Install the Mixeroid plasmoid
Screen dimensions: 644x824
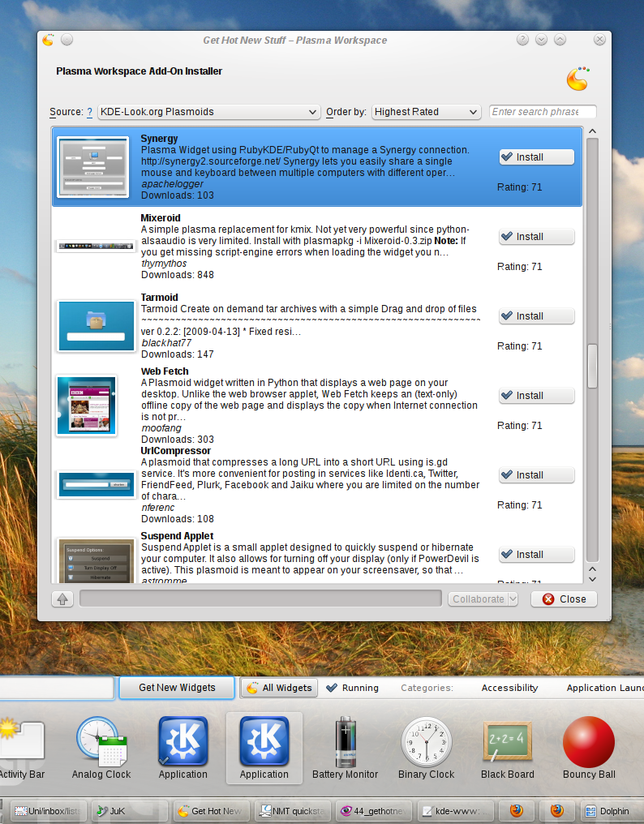click(x=537, y=237)
